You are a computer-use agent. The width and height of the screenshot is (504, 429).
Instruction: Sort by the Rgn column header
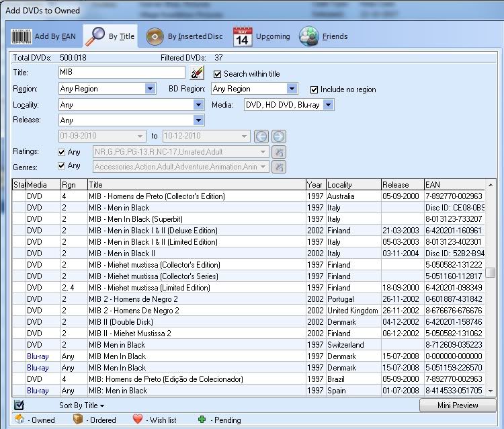(74, 185)
